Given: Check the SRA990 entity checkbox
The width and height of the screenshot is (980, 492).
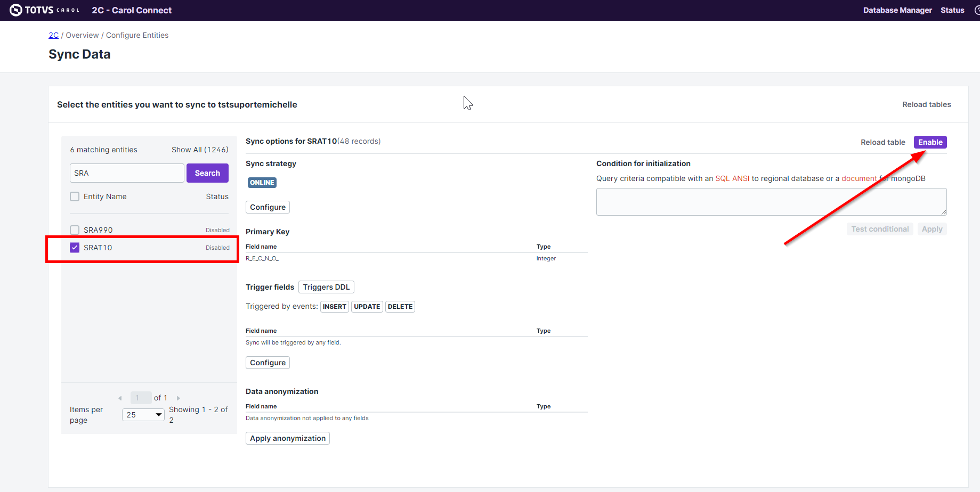Looking at the screenshot, I should (x=75, y=230).
